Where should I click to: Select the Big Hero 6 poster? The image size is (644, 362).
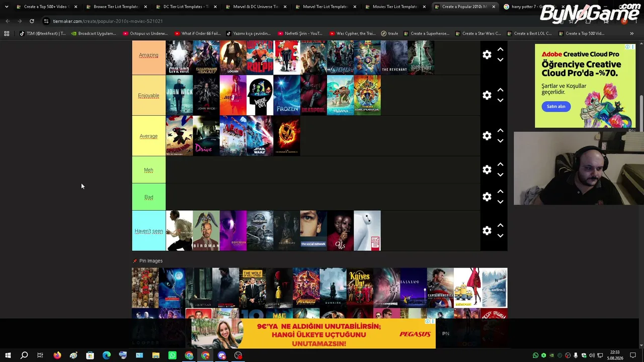click(367, 231)
